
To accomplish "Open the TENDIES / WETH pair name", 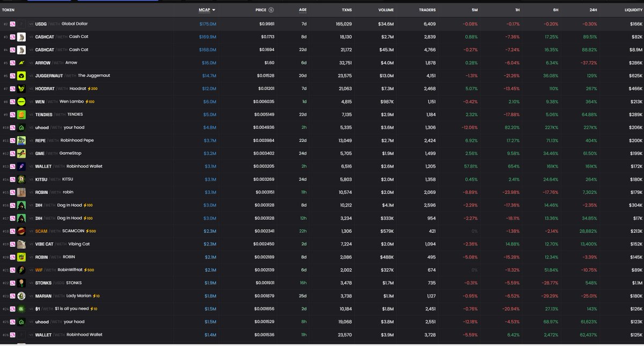I will tap(58, 114).
